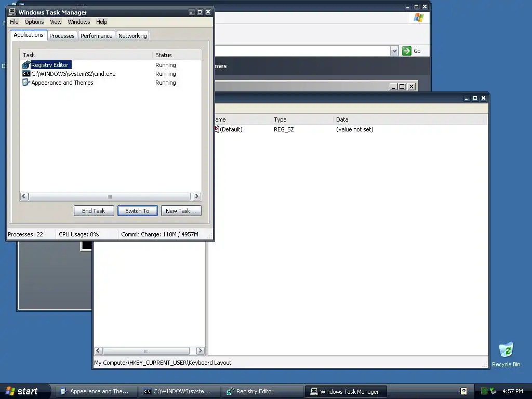
Task: Switch to Registry Editor taskbar button
Action: [x=262, y=391]
